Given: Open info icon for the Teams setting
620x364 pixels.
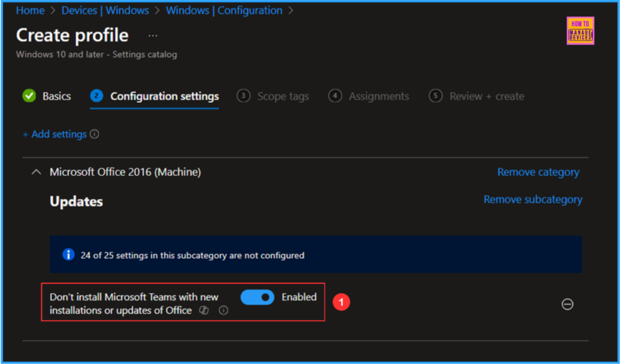Looking at the screenshot, I should tap(223, 310).
